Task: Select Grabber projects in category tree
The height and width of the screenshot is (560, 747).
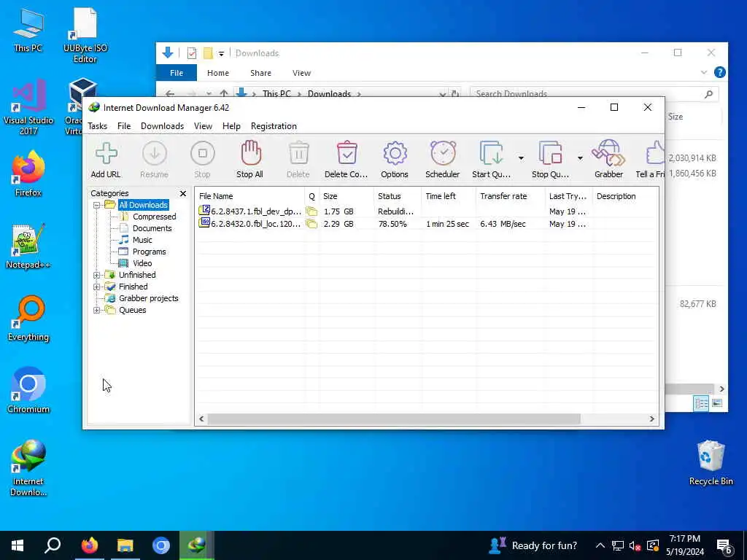Action: 149,298
